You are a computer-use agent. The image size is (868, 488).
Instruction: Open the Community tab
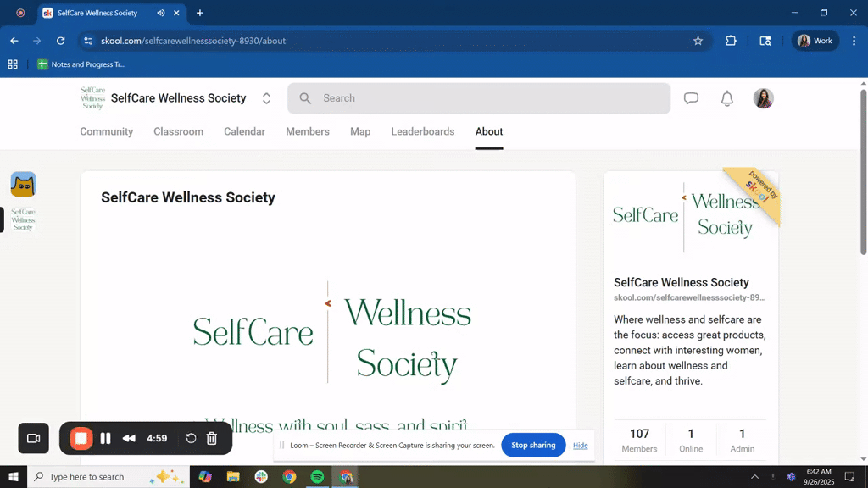(106, 131)
